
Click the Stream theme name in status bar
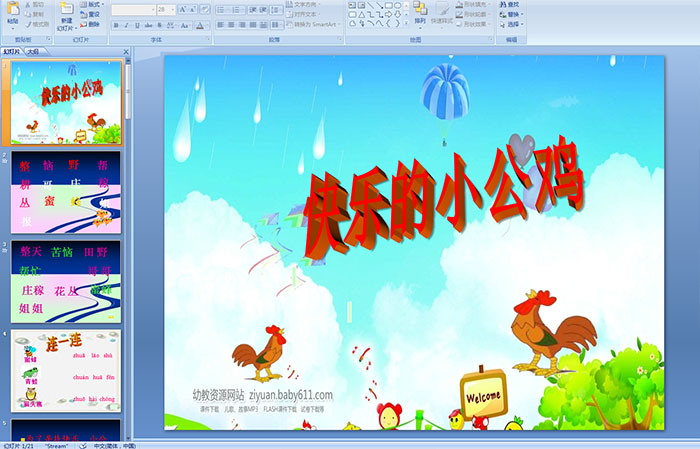(x=56, y=446)
